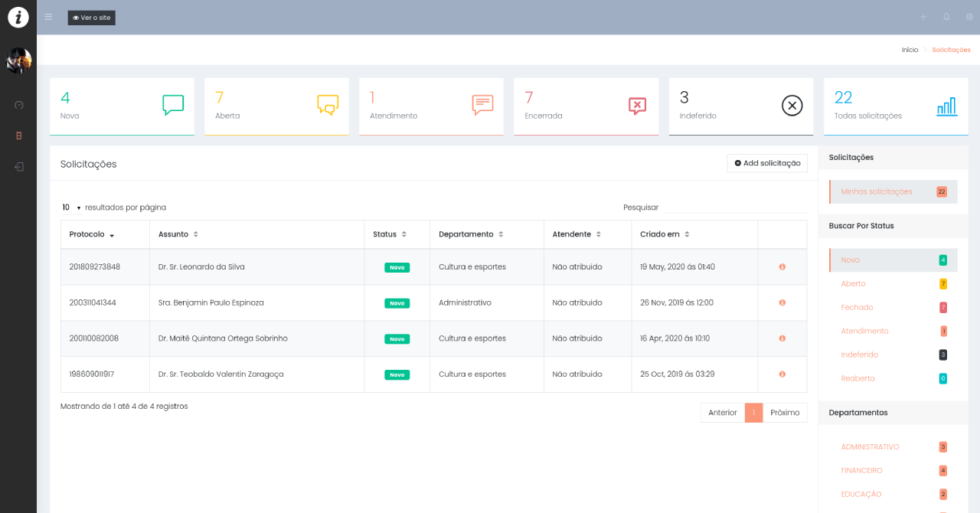
Task: Go to Próximo page in pagination
Action: point(785,413)
